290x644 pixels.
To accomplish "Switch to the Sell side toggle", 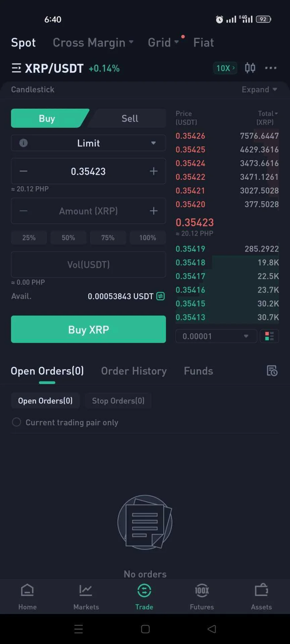I will coord(130,118).
